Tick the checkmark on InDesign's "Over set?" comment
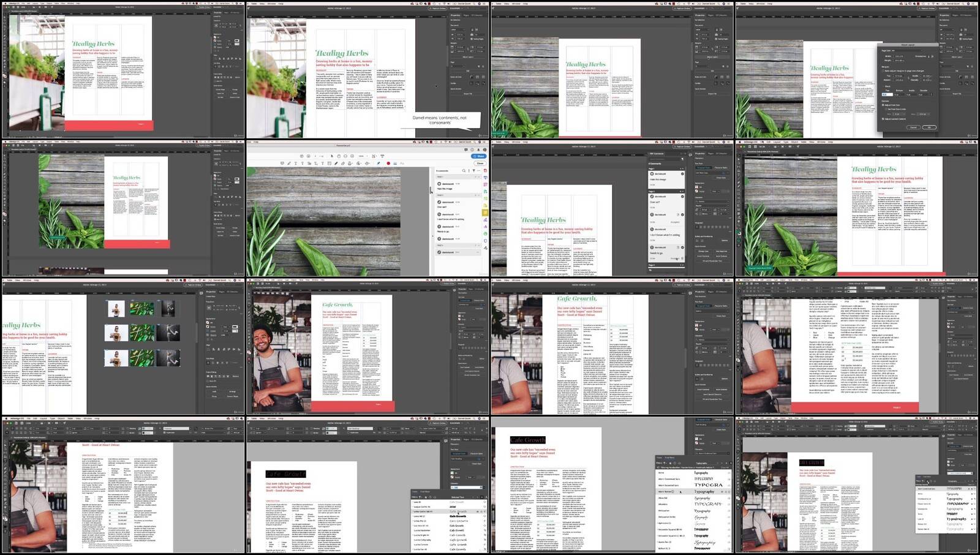Screen dimensions: 980x555 [x=682, y=197]
